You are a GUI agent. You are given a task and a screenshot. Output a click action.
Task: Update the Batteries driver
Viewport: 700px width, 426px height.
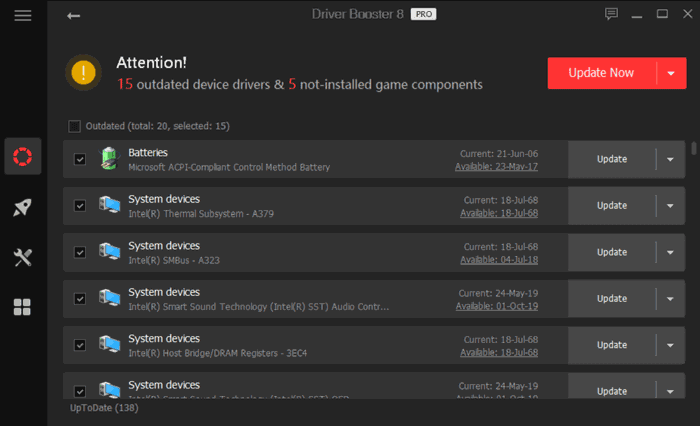pos(612,159)
